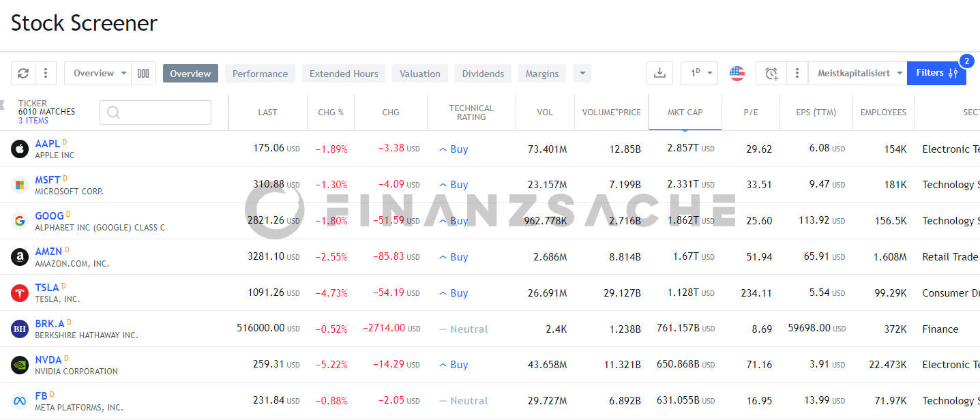Switch to the Valuation tab
Screen dimensions: 980x420
click(420, 74)
